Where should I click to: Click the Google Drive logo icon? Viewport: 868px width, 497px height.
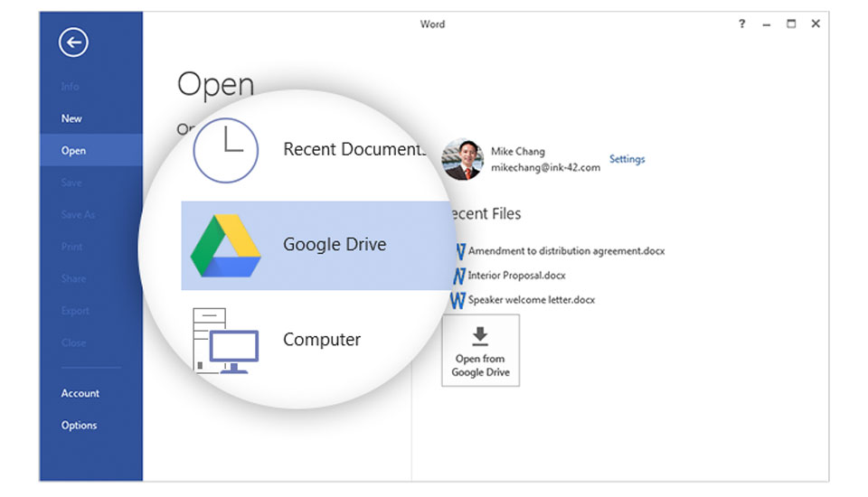(x=225, y=246)
